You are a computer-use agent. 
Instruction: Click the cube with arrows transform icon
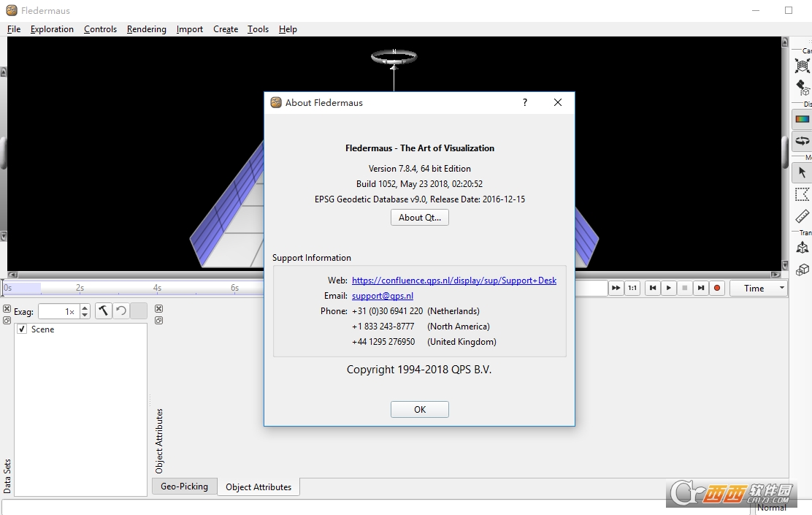(803, 248)
